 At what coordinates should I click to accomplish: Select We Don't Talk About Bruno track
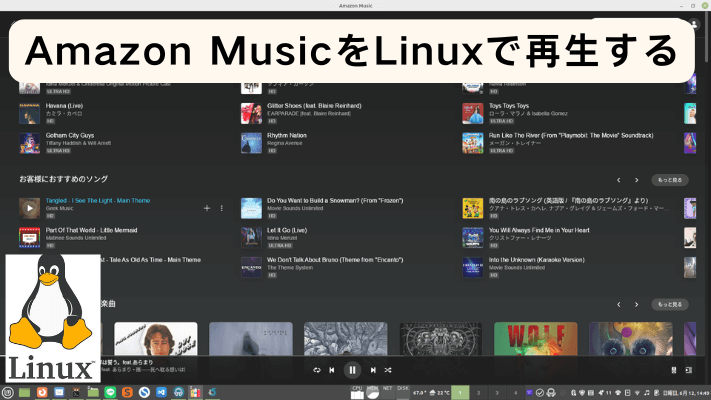335,260
